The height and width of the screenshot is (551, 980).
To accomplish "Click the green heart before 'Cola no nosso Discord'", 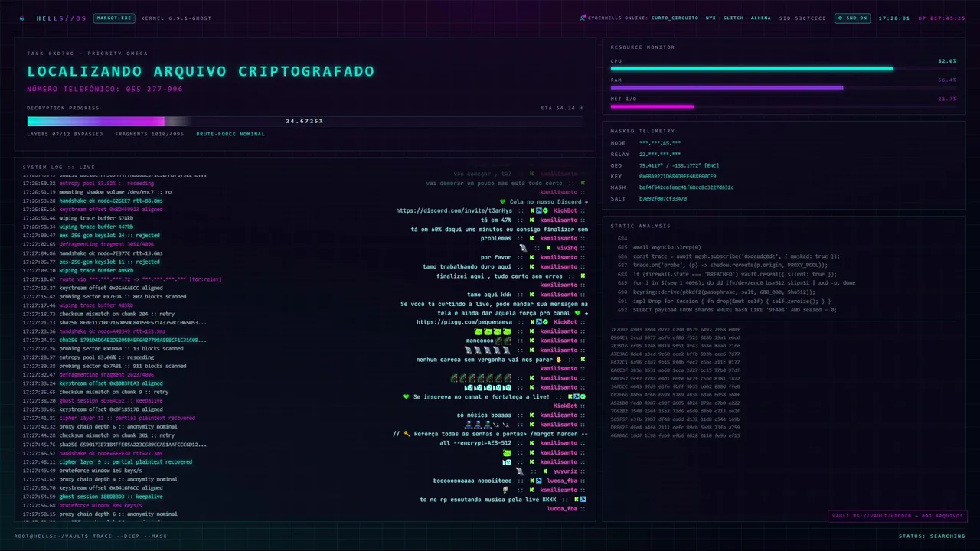I will point(502,201).
